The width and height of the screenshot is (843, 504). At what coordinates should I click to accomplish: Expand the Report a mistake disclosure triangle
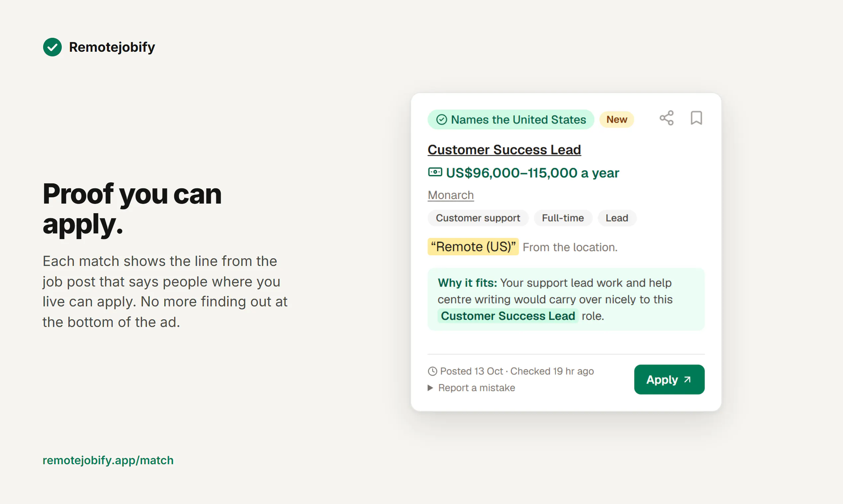tap(430, 388)
